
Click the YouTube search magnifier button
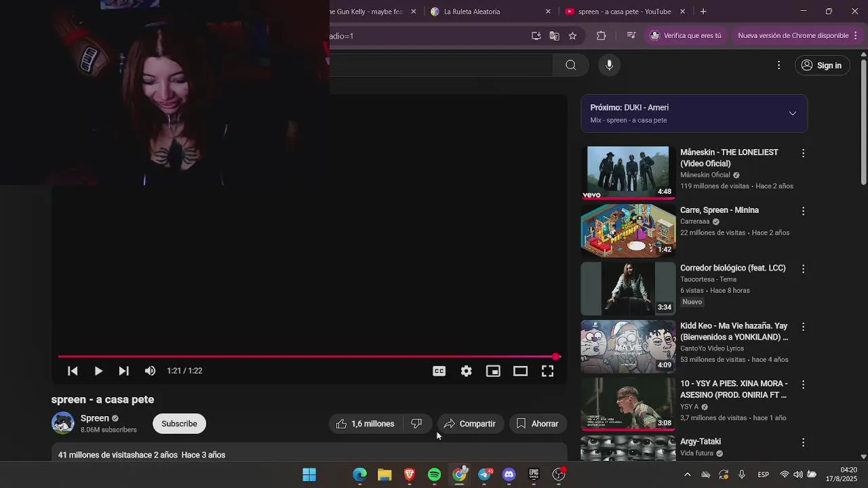coord(571,65)
